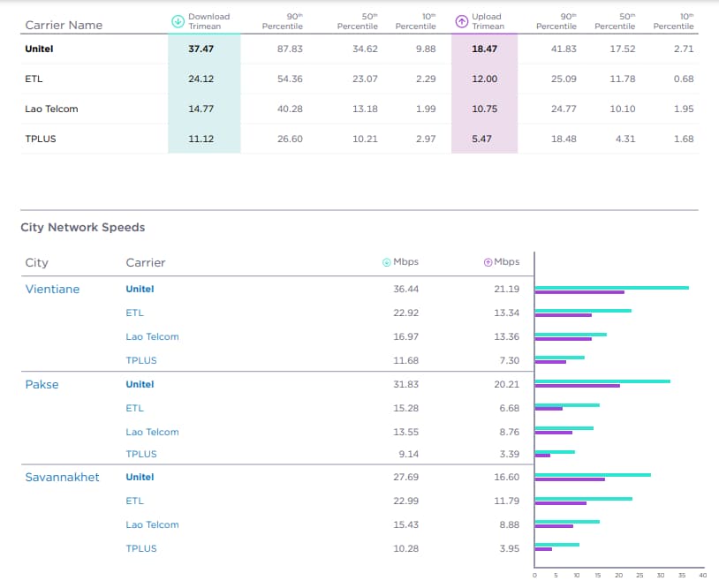Open the Vientiane city link
The height and width of the screenshot is (588, 719).
click(52, 290)
